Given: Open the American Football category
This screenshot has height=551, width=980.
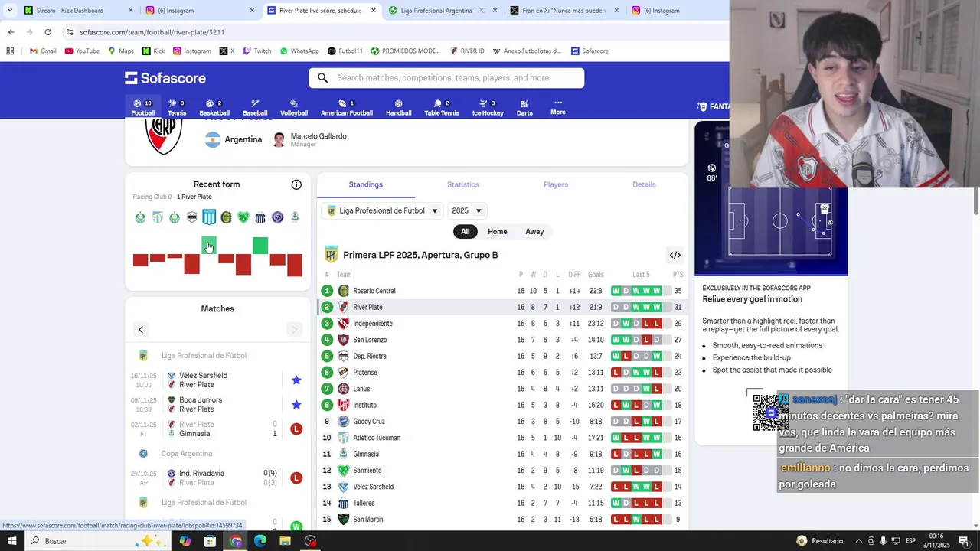Looking at the screenshot, I should point(347,108).
